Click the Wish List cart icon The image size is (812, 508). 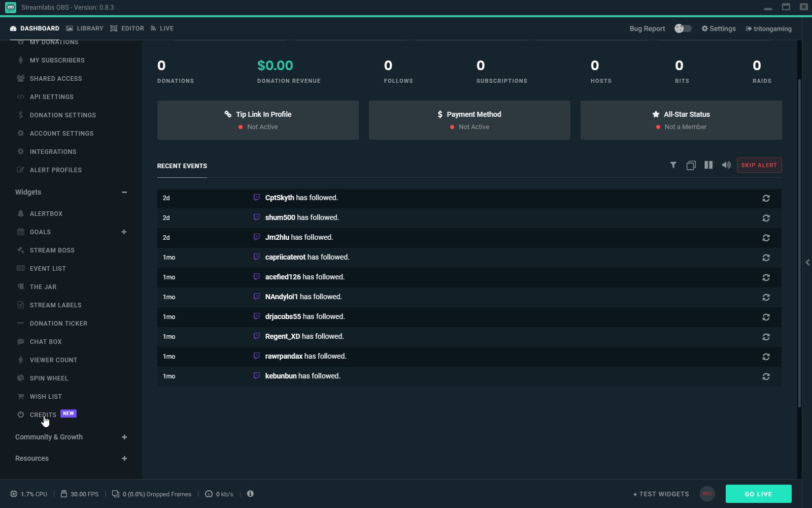coord(20,396)
